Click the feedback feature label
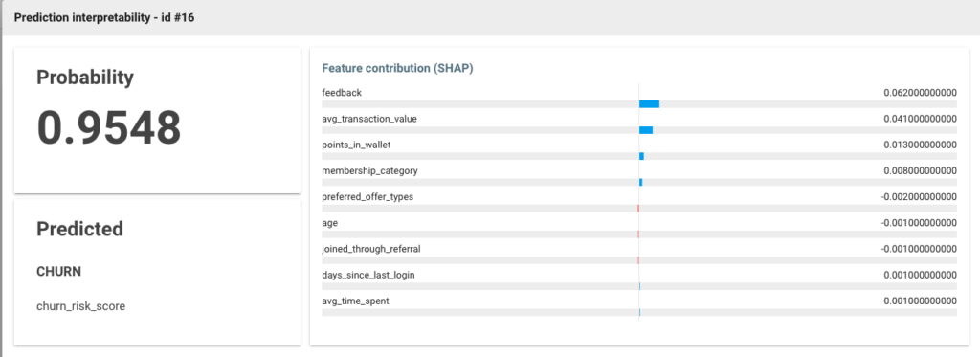 tap(342, 93)
